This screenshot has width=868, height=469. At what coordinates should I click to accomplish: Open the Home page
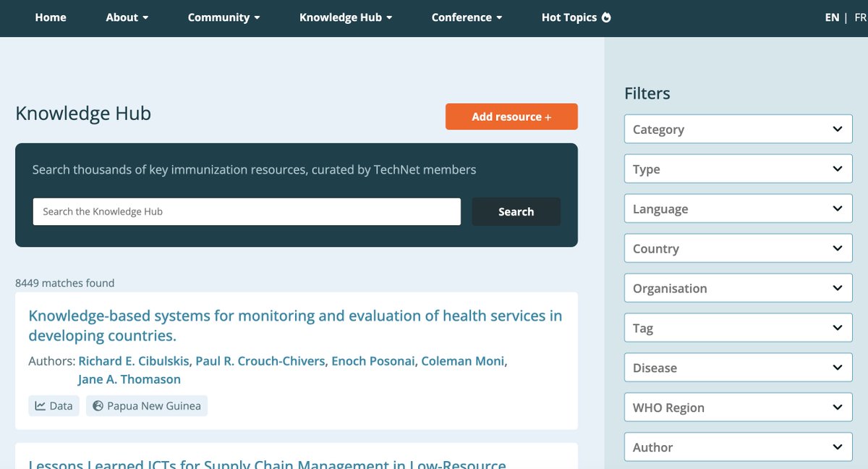[x=51, y=17]
